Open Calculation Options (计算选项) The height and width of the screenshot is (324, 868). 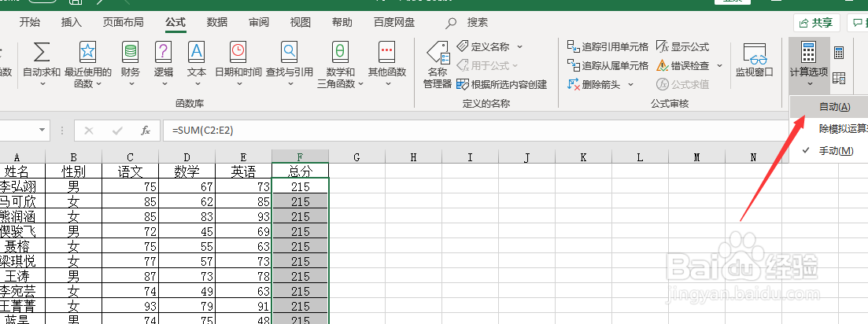(809, 64)
